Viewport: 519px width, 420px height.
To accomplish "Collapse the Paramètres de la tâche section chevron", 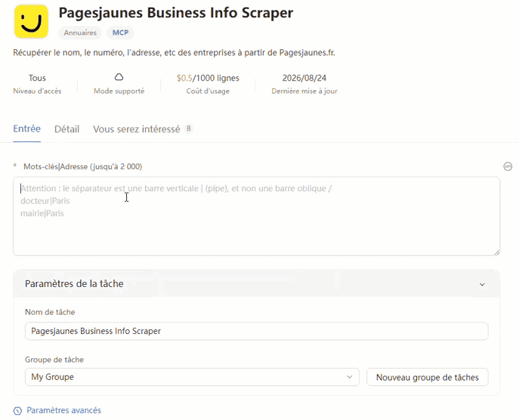I will [482, 284].
